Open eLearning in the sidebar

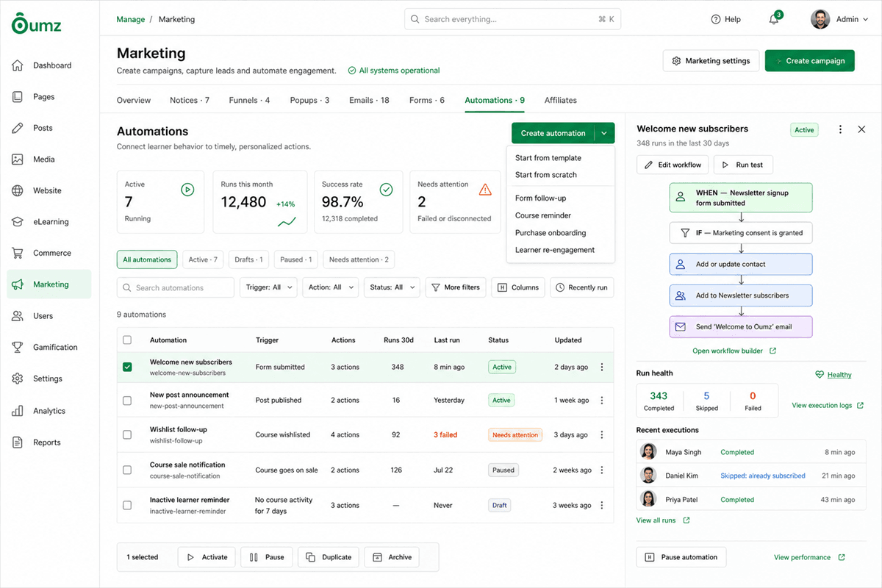(49, 222)
